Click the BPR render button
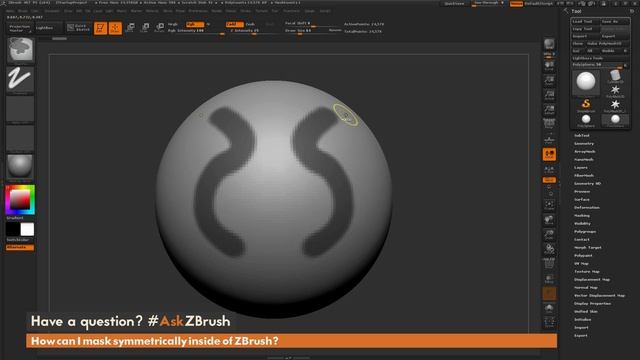The width and height of the screenshot is (640, 360). pos(549,44)
